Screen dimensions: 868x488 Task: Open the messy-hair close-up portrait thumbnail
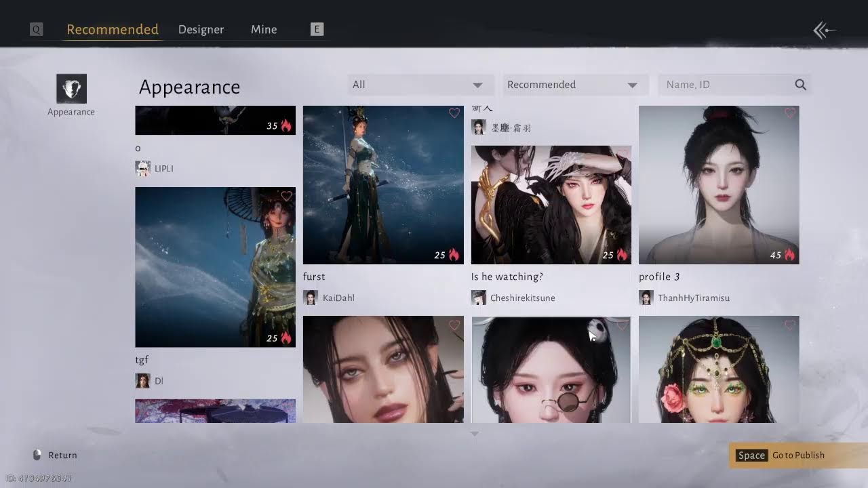[383, 369]
